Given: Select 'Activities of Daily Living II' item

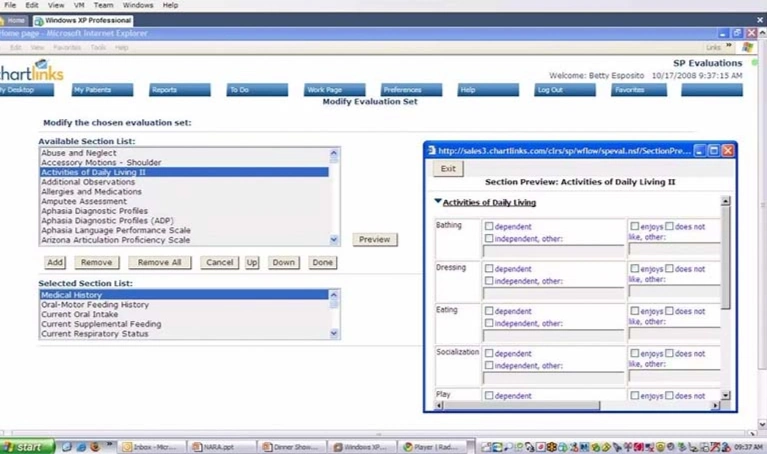Looking at the screenshot, I should point(184,172).
